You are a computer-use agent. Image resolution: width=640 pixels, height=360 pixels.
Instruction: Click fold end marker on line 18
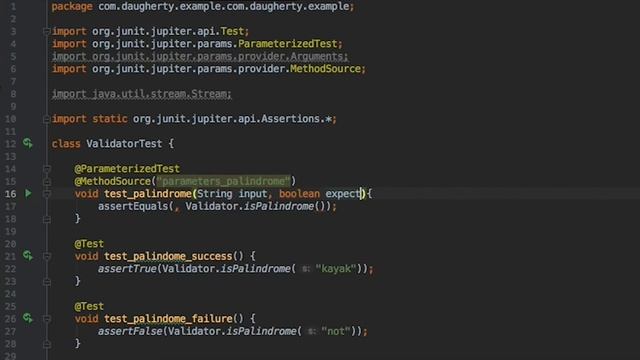coord(47,219)
